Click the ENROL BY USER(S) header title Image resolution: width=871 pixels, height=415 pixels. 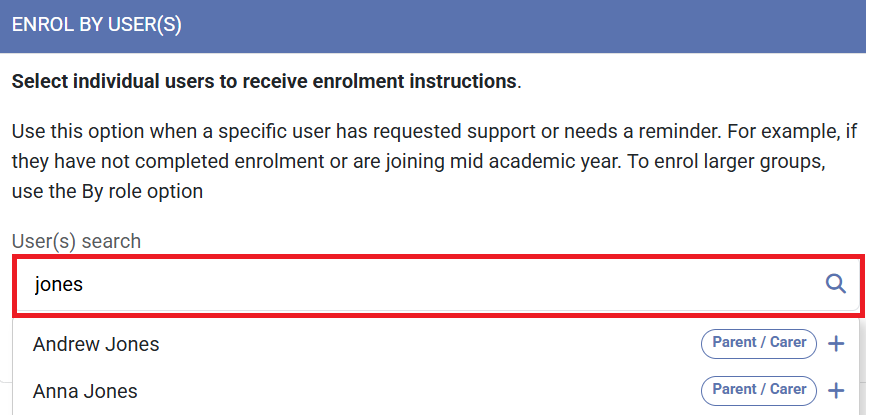97,26
